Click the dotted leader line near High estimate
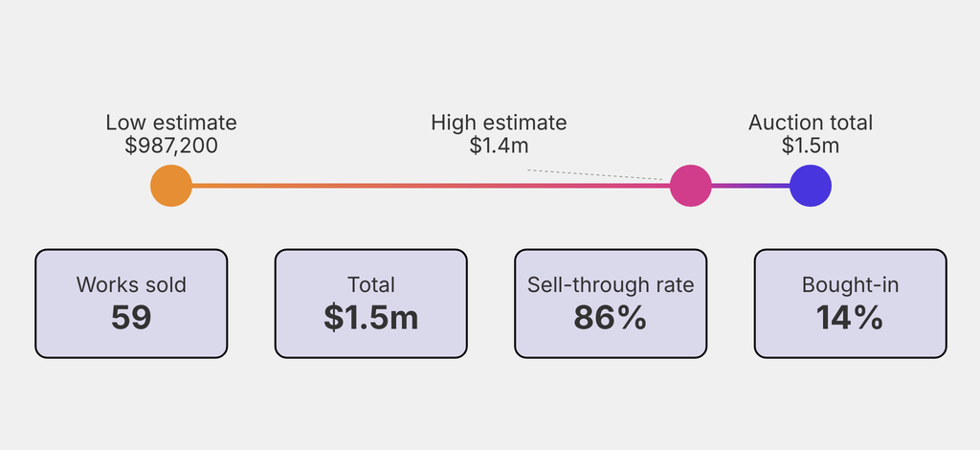 593,174
